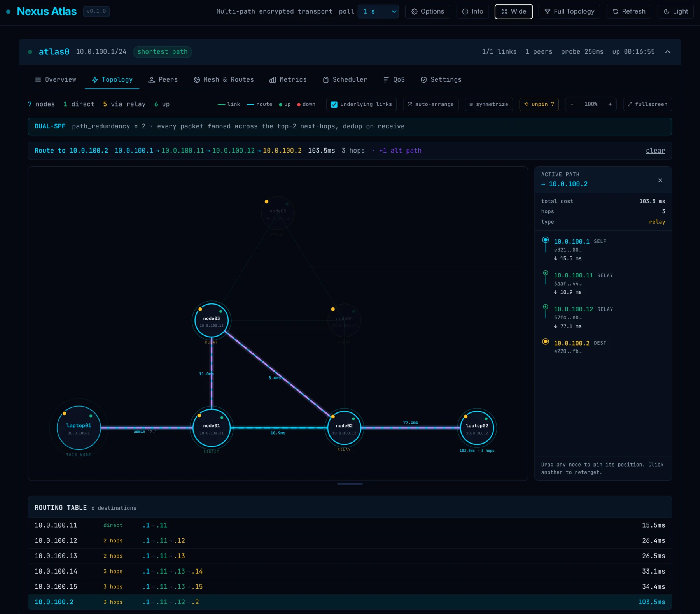Select routing row 10.0.100.12
Viewport: 700px width, 614px height.
coord(350,541)
